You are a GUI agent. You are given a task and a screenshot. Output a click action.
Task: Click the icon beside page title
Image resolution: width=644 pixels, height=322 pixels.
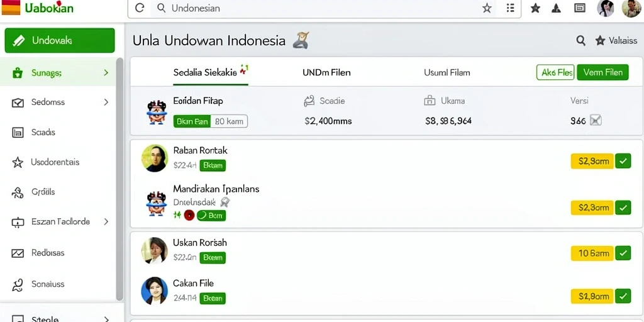[x=301, y=40]
